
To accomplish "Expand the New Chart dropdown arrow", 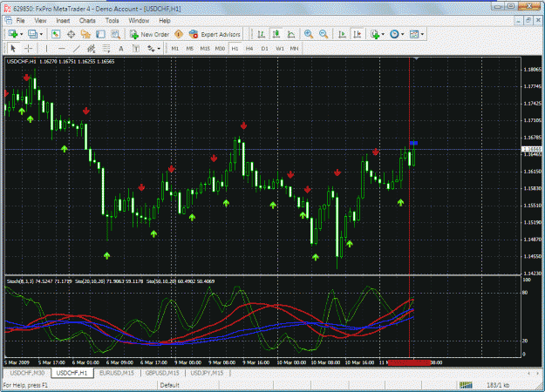I will (x=21, y=34).
